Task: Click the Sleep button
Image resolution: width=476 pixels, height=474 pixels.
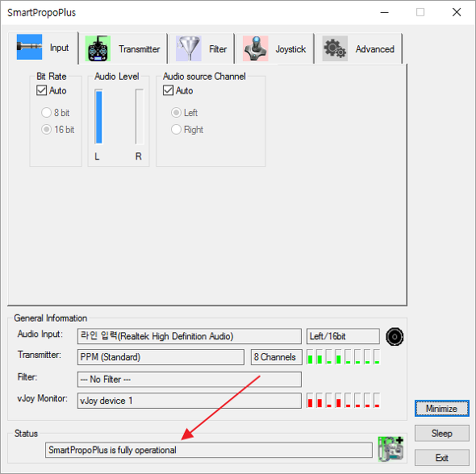Action: click(x=441, y=433)
